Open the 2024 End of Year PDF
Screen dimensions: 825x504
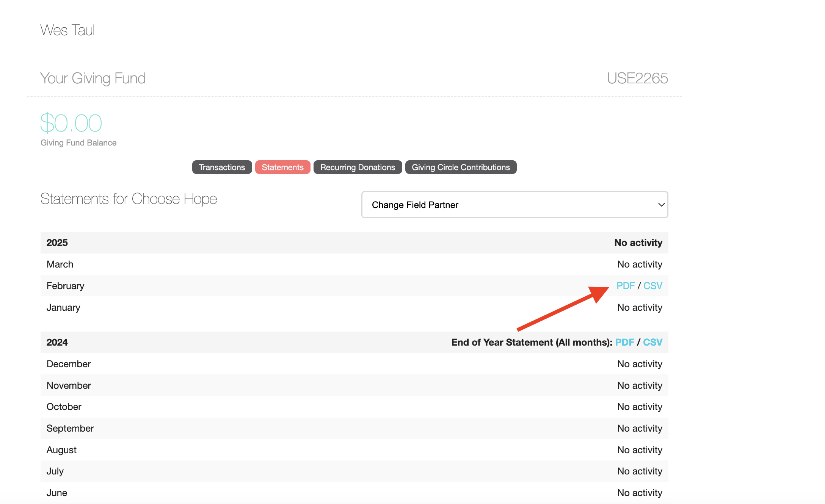point(624,342)
